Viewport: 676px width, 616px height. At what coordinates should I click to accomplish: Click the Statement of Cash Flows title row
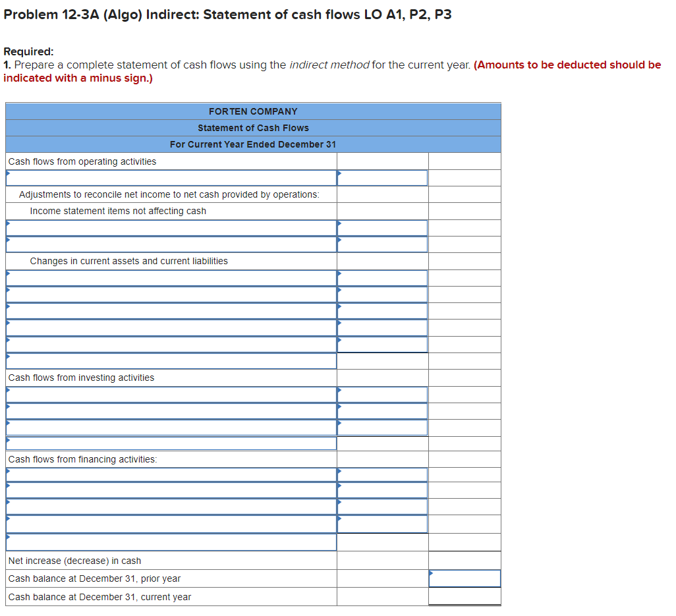(252, 128)
